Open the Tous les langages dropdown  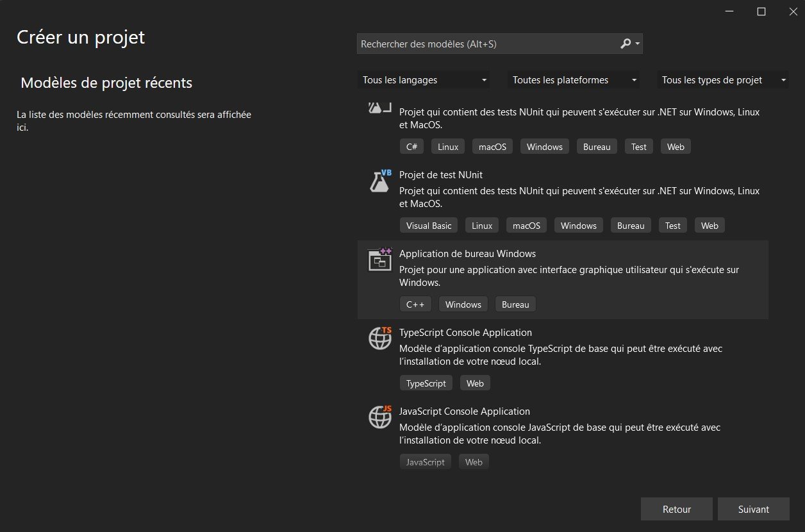424,80
